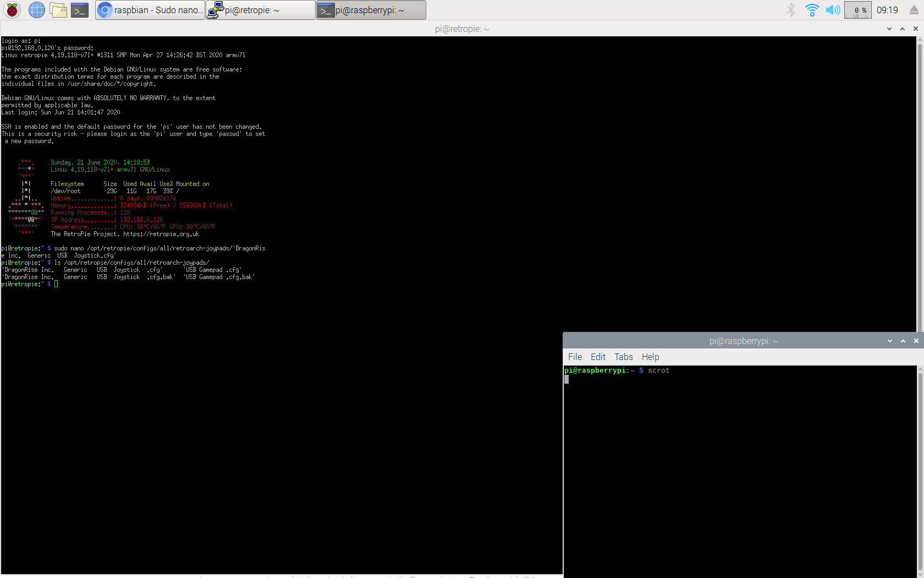Open the Edit menu in pi@raspberrypi terminal

point(598,357)
